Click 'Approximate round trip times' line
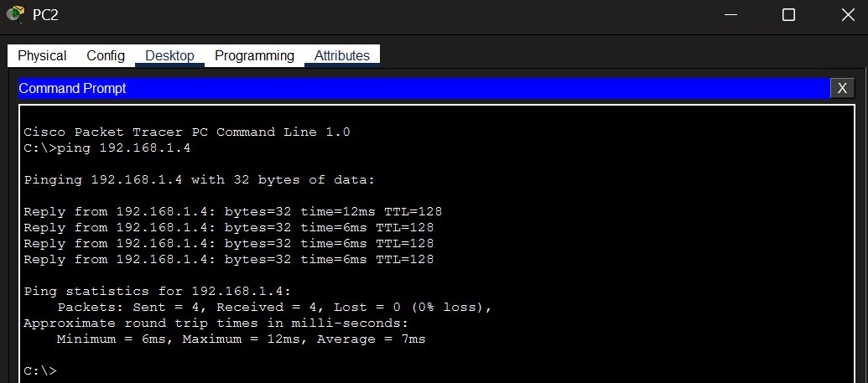 (x=216, y=323)
